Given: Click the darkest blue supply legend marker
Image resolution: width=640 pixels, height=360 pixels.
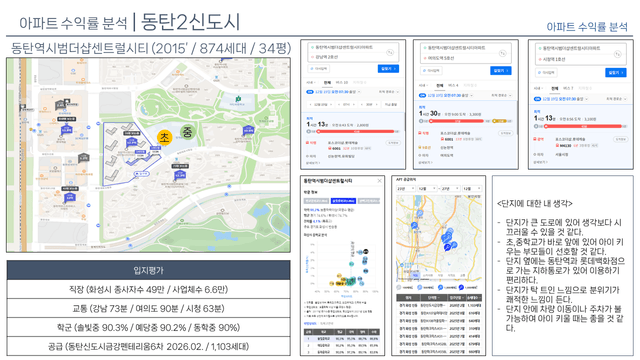Looking at the screenshot, I should click(461, 287).
